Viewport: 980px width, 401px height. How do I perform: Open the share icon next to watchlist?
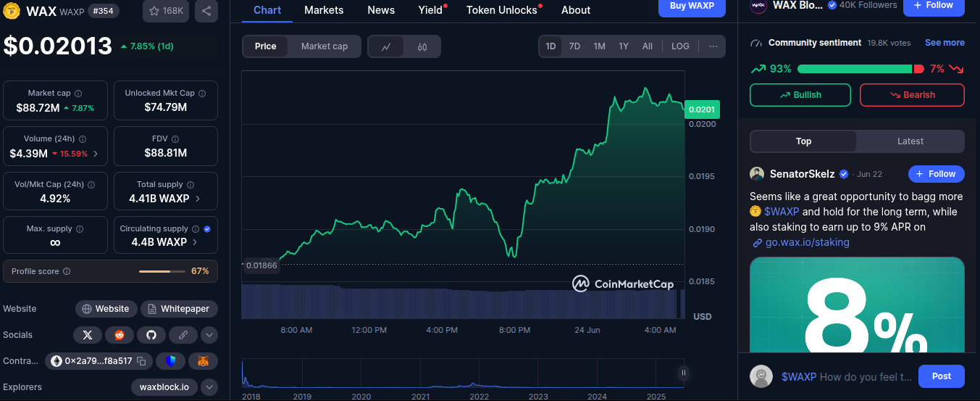pyautogui.click(x=206, y=11)
